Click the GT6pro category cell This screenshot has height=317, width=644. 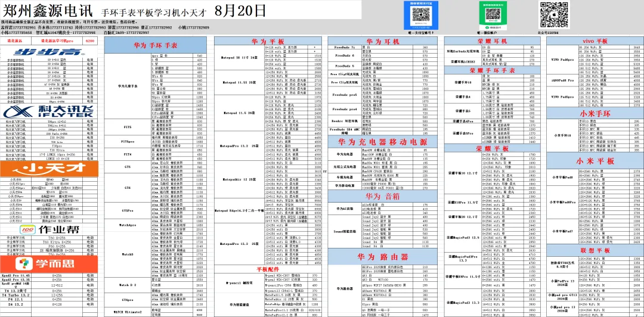128,300
